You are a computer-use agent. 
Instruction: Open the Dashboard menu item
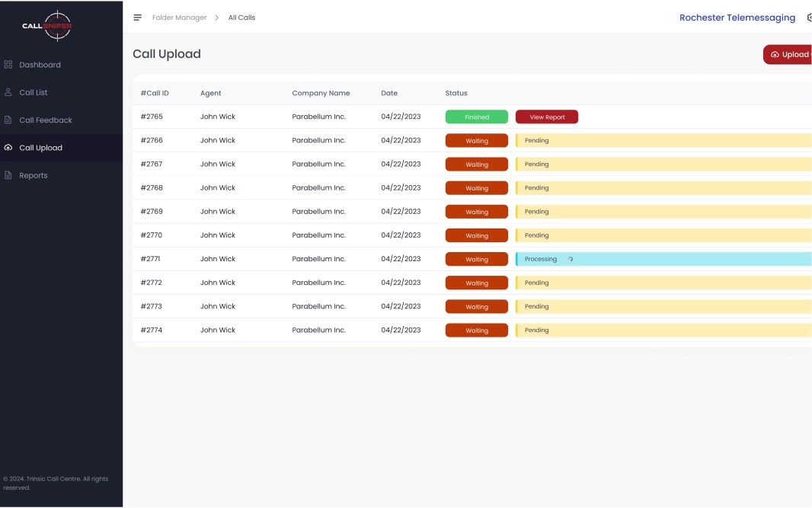tap(40, 65)
